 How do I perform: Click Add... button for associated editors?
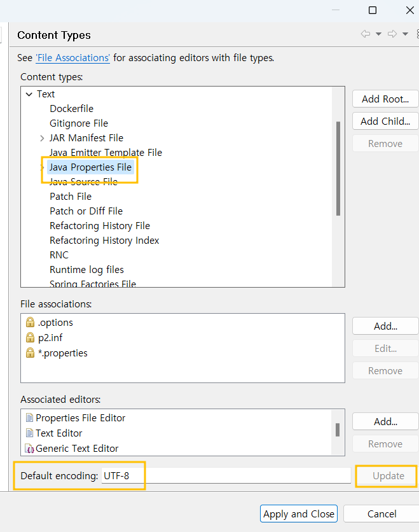click(x=385, y=421)
